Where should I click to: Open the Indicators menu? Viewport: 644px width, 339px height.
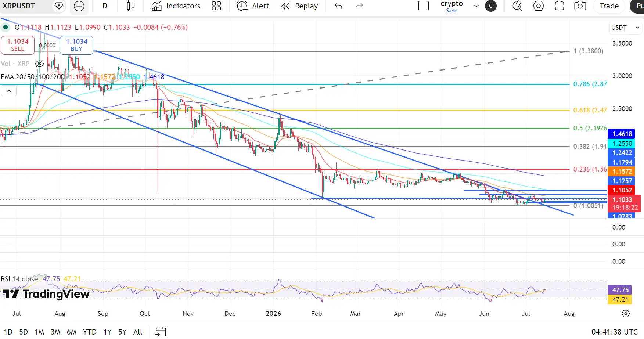[176, 6]
